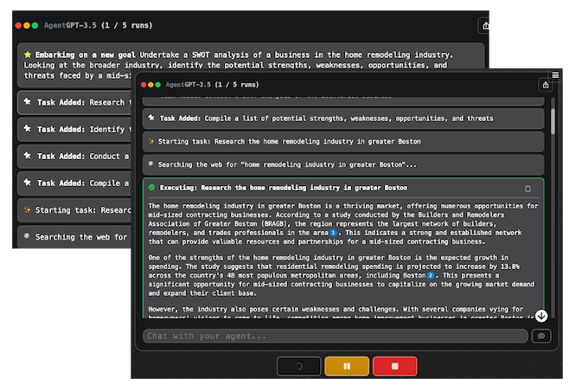Click the front window's vertical scrollbar
This screenshot has height=391, width=588.
[x=553, y=121]
